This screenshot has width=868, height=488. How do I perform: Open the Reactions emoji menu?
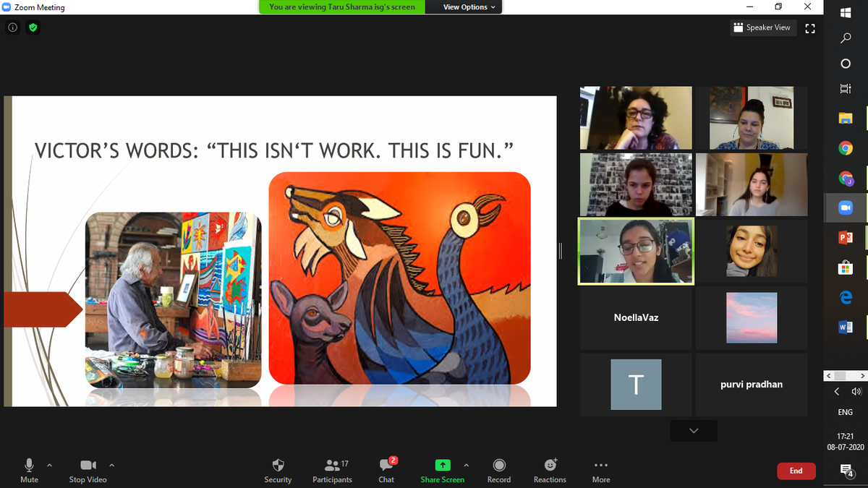550,470
